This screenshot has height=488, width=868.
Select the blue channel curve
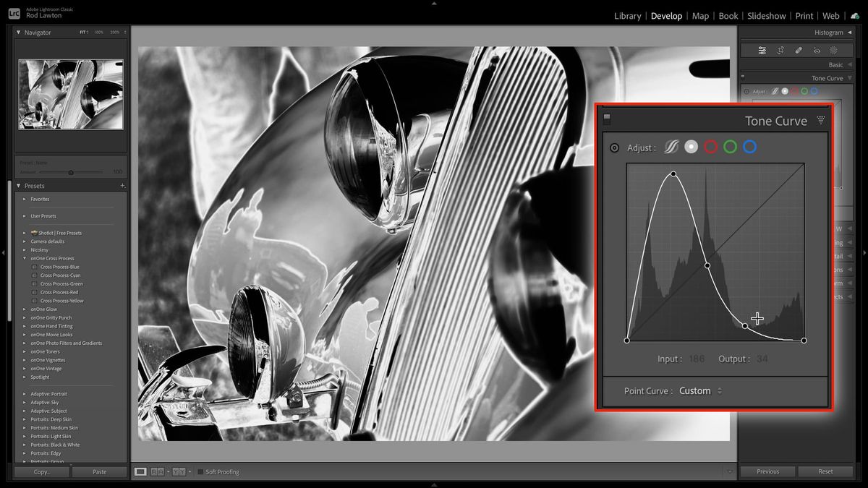click(749, 146)
